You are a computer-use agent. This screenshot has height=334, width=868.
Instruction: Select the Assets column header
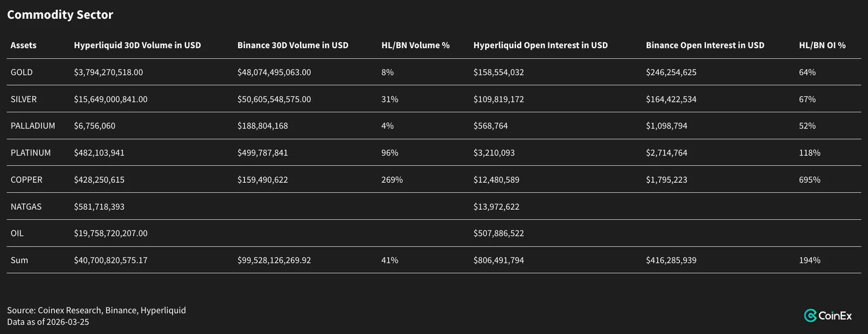click(23, 46)
